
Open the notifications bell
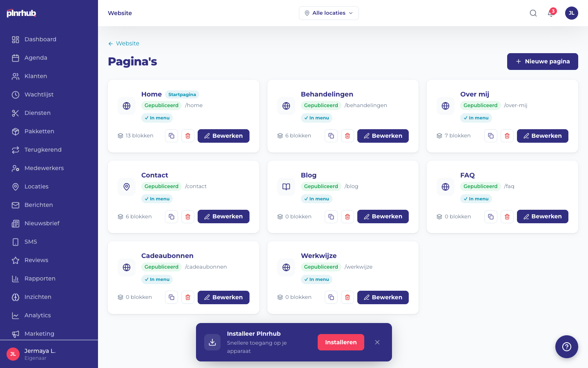pyautogui.click(x=551, y=13)
